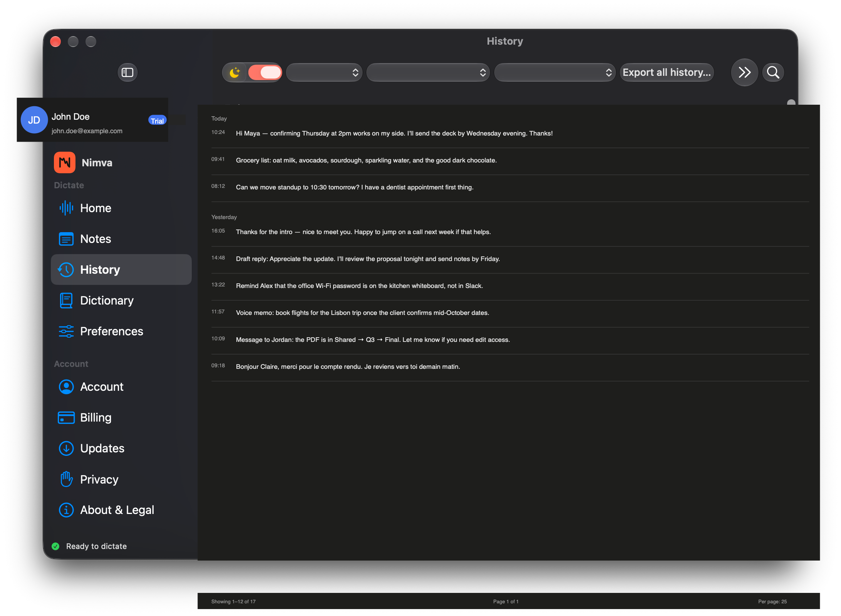Open the first toolbar dropdown
841x616 pixels.
(x=324, y=72)
